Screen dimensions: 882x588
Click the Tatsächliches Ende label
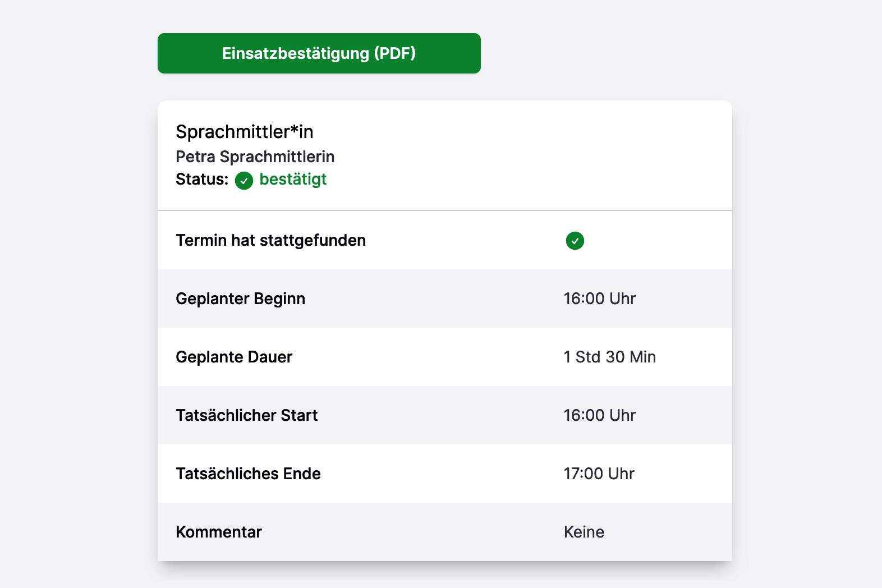click(x=249, y=474)
